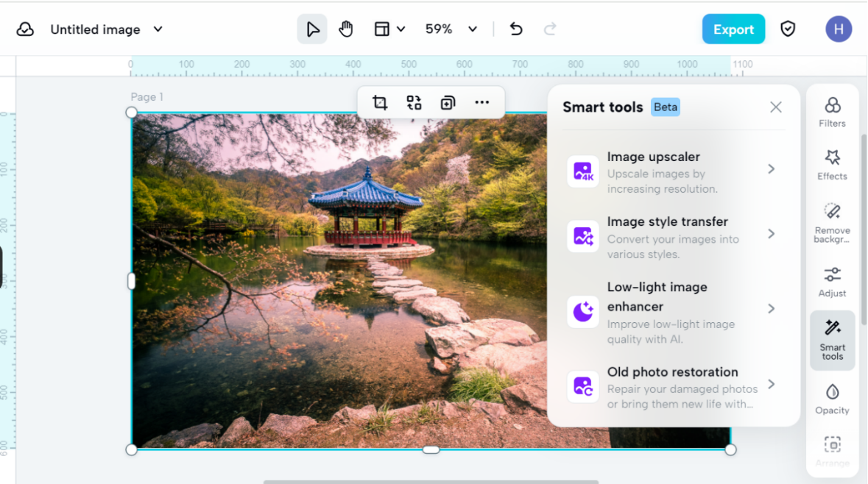Screen dimensions: 868x484
Task: Click the bottom-right image resize handle
Action: [x=730, y=449]
